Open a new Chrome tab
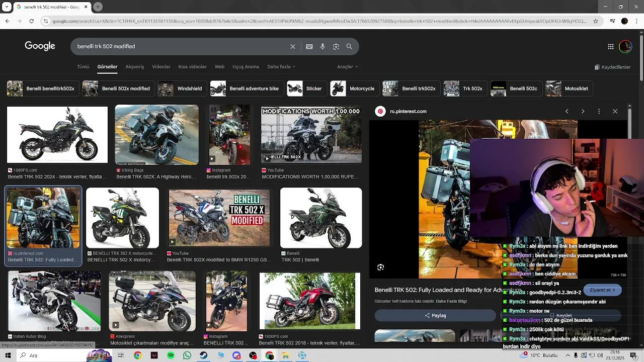This screenshot has width=644, height=362. click(x=98, y=7)
